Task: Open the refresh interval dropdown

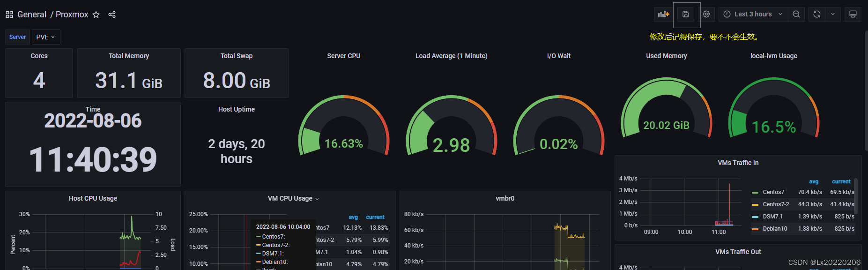Action: (833, 14)
